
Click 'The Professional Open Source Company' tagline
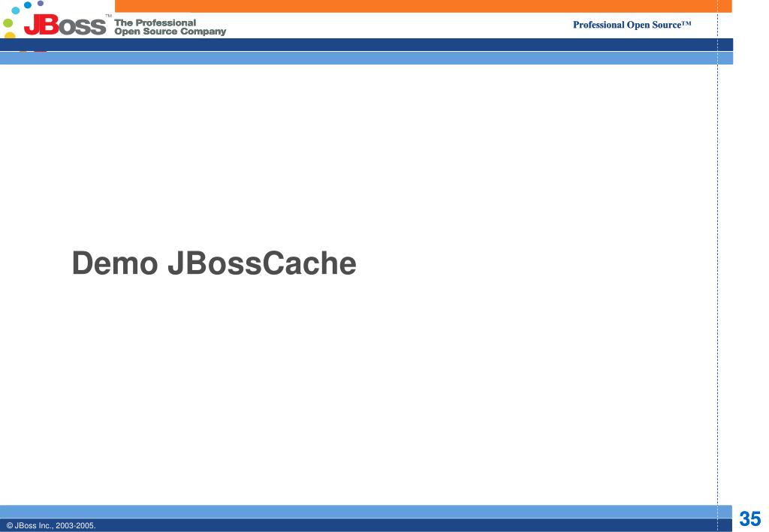(170, 27)
